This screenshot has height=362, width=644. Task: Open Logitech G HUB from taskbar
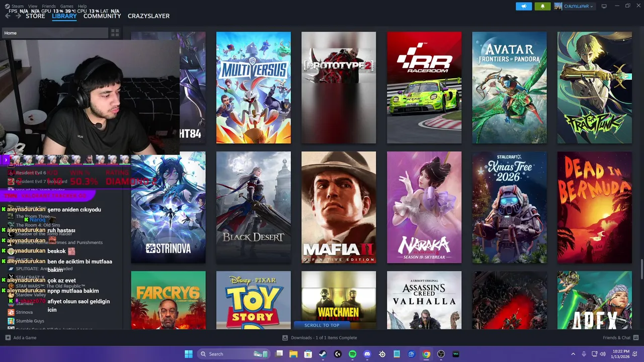338,354
